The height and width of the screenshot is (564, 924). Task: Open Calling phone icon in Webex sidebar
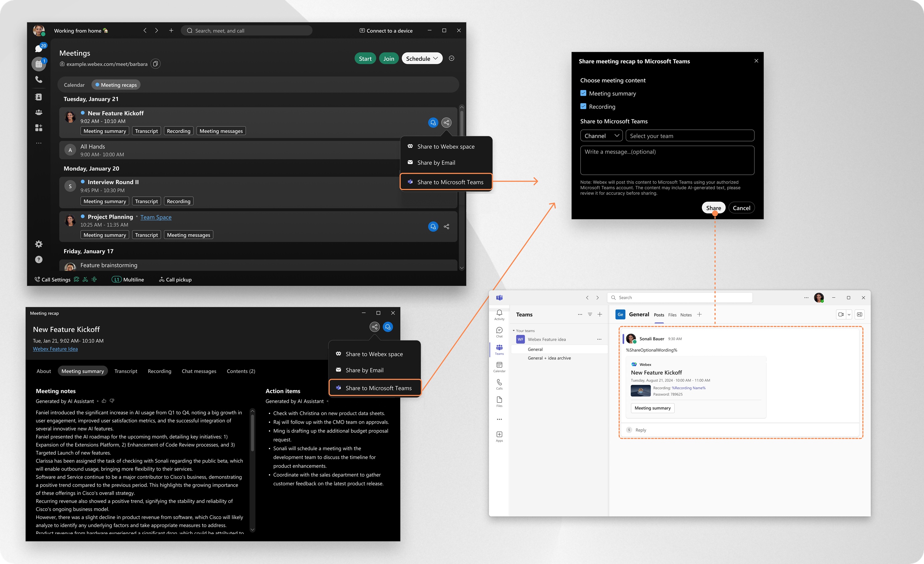coord(38,80)
